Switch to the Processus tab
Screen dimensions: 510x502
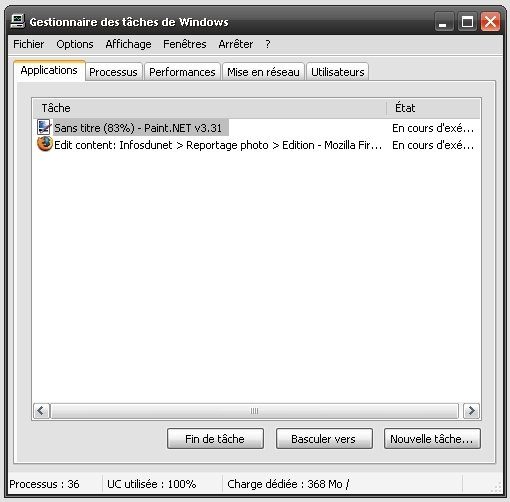113,72
